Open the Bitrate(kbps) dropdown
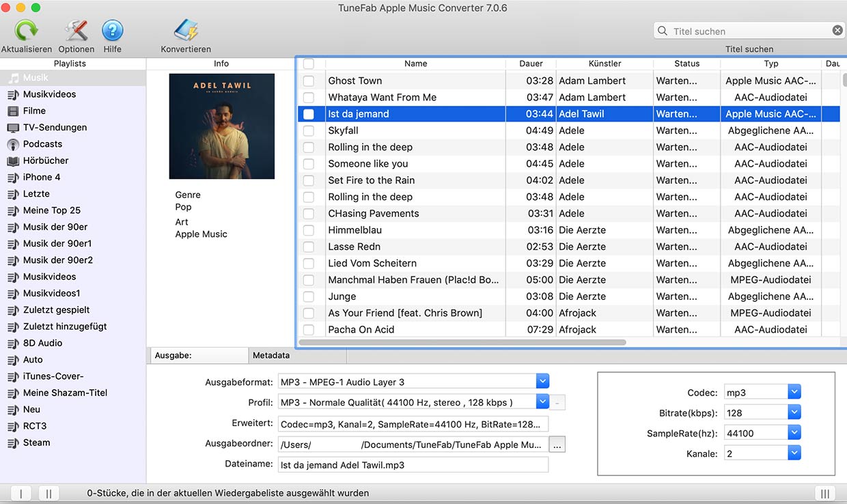Viewport: 847px width, 504px height. pyautogui.click(x=794, y=412)
